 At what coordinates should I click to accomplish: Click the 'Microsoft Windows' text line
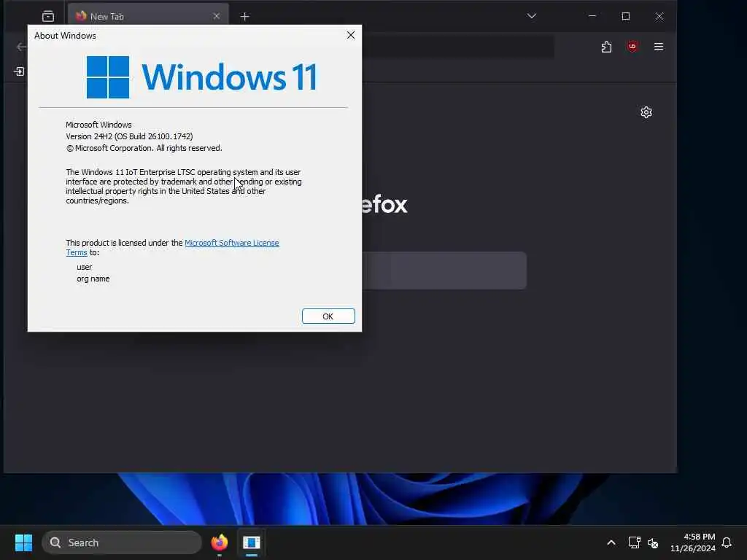(98, 125)
